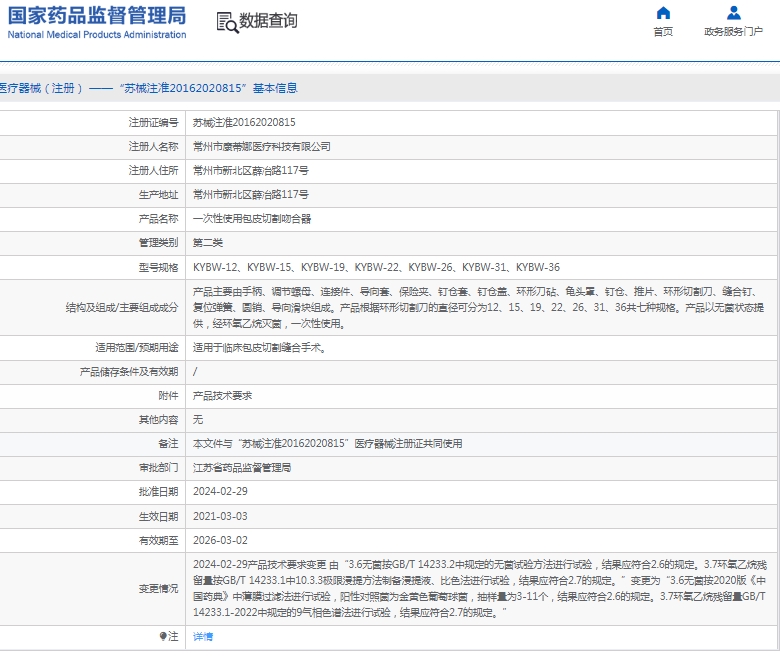Select the page title 基本信息 heading
The image size is (780, 657).
click(149, 88)
